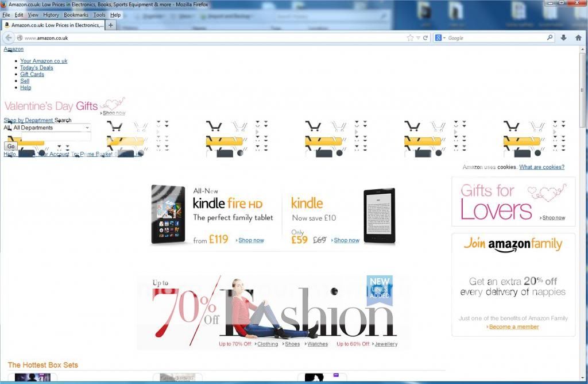
Task: Open Your Account link
Action: [54, 154]
